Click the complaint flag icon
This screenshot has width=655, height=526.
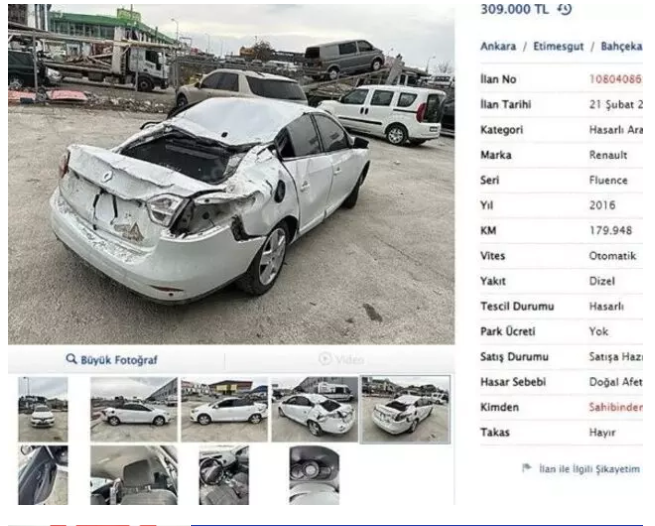coord(527,468)
